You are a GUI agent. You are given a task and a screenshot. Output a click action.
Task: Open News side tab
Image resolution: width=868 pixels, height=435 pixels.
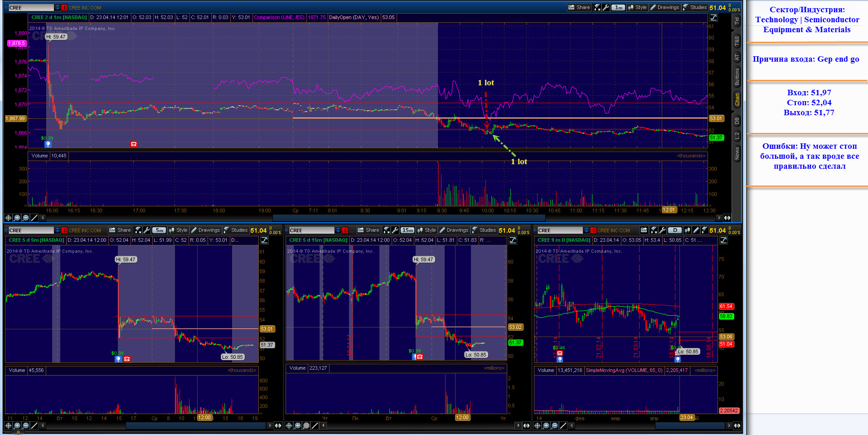point(737,153)
